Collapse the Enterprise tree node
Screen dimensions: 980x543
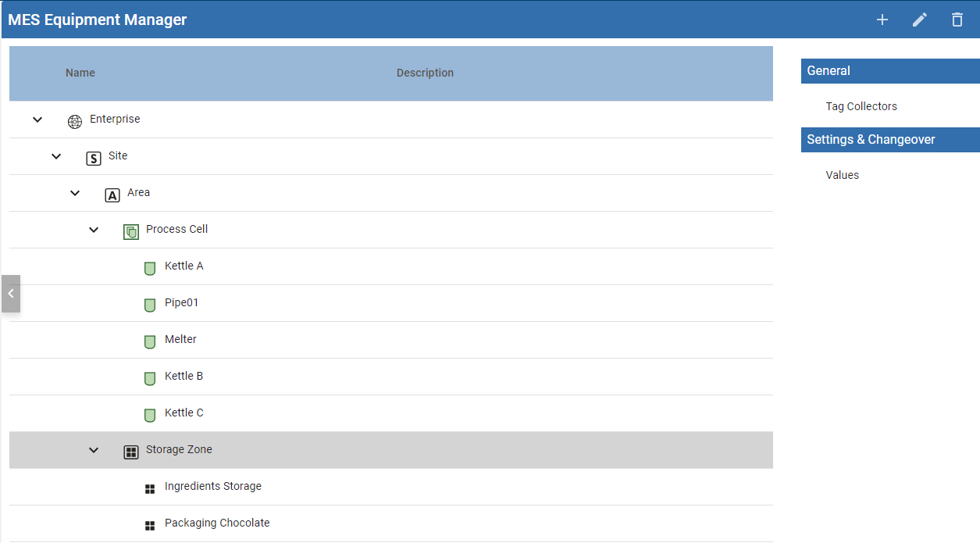coord(37,120)
